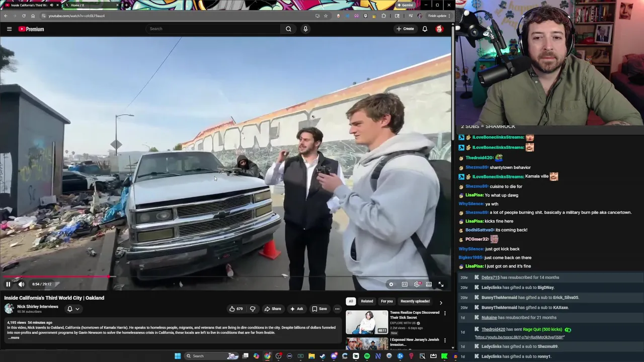This screenshot has height=362, width=644.
Task: Select the For you filter chip
Action: [x=386, y=301]
